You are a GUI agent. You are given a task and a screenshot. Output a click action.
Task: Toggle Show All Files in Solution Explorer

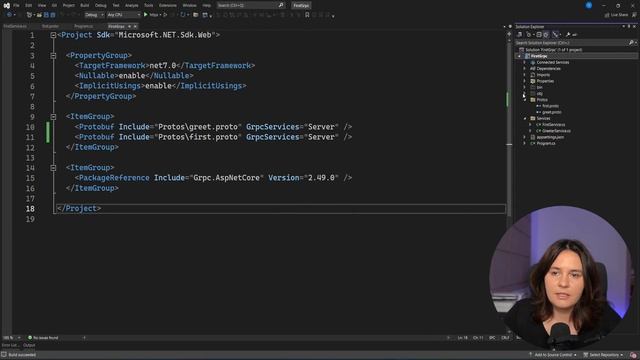point(546,35)
